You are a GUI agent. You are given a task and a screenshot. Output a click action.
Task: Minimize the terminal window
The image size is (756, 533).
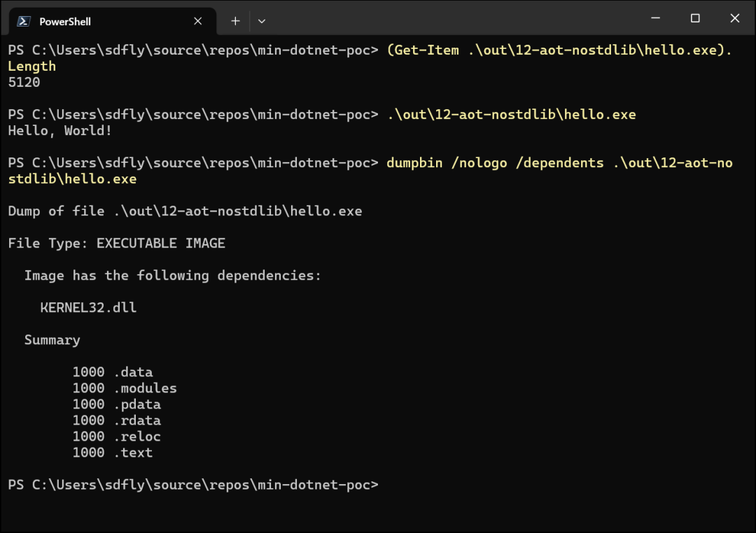(x=656, y=18)
